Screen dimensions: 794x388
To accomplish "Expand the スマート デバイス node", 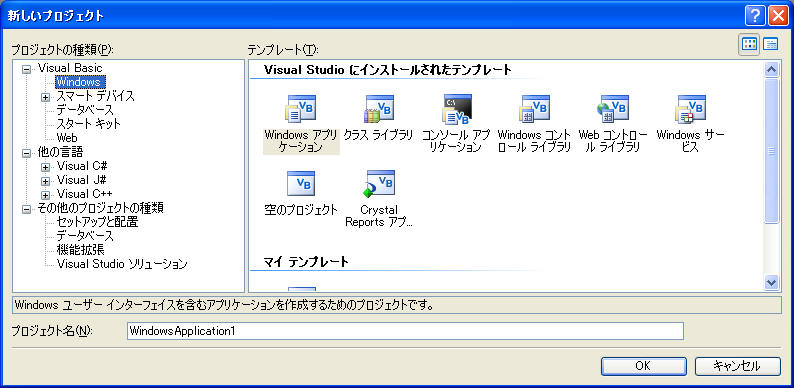I will click(46, 97).
